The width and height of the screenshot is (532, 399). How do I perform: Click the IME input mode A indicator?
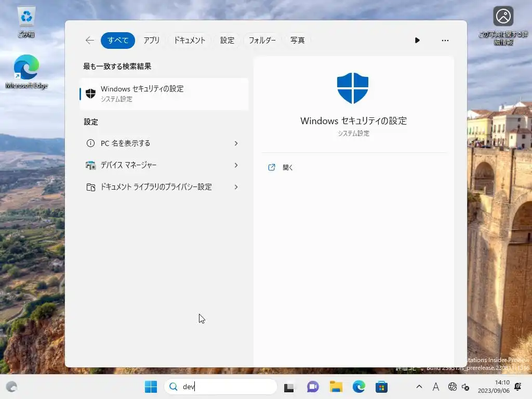pyautogui.click(x=436, y=387)
